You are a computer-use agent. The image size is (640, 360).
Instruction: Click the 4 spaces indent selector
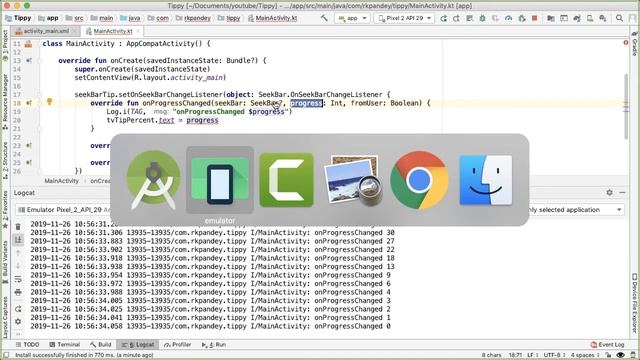click(x=585, y=355)
